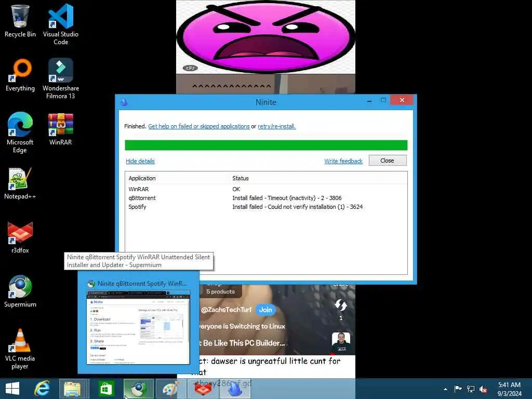Click the Join button next to @ZachsTechTurf
Screen dimensions: 532x399
tap(265, 310)
